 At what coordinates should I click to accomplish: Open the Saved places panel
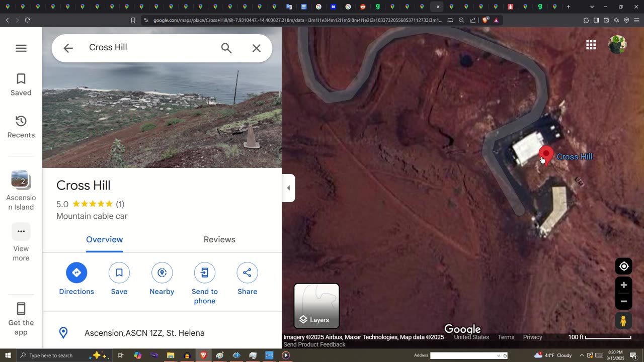(x=21, y=84)
